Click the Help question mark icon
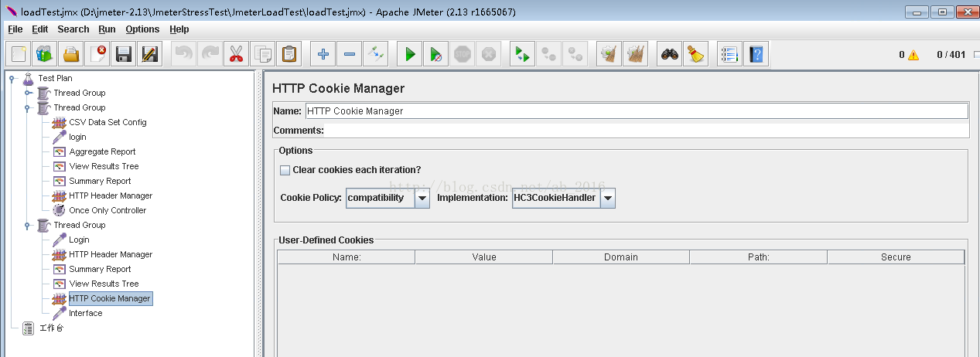980x357 pixels. tap(756, 54)
